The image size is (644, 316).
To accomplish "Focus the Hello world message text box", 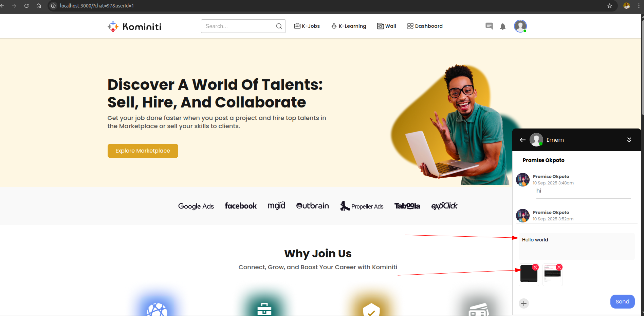I will (576, 246).
